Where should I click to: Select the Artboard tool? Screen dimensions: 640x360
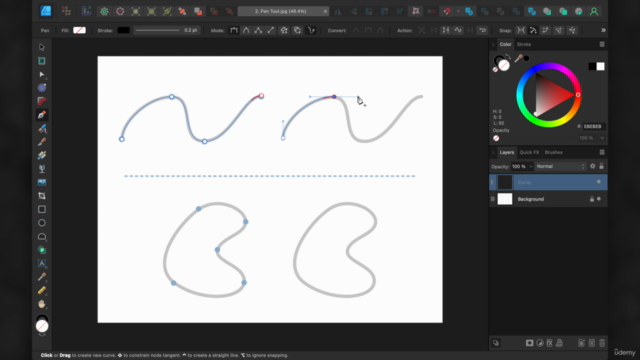pyautogui.click(x=42, y=61)
